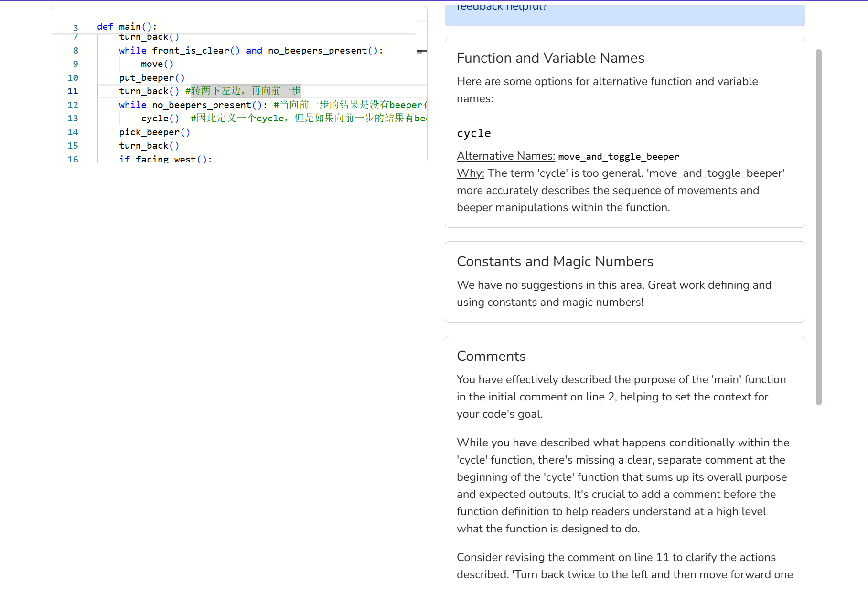Click line number 12 in code editor
Screen dimensions: 868x616
tap(73, 105)
